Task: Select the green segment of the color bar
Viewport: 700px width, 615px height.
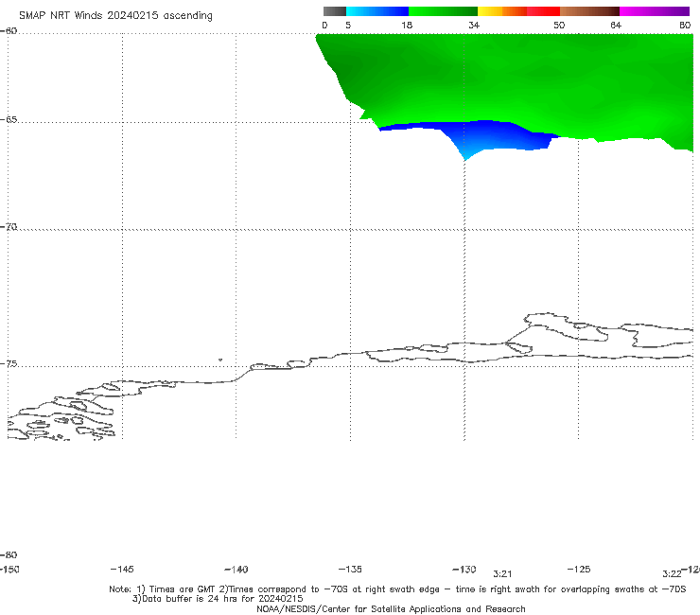Action: [443, 11]
